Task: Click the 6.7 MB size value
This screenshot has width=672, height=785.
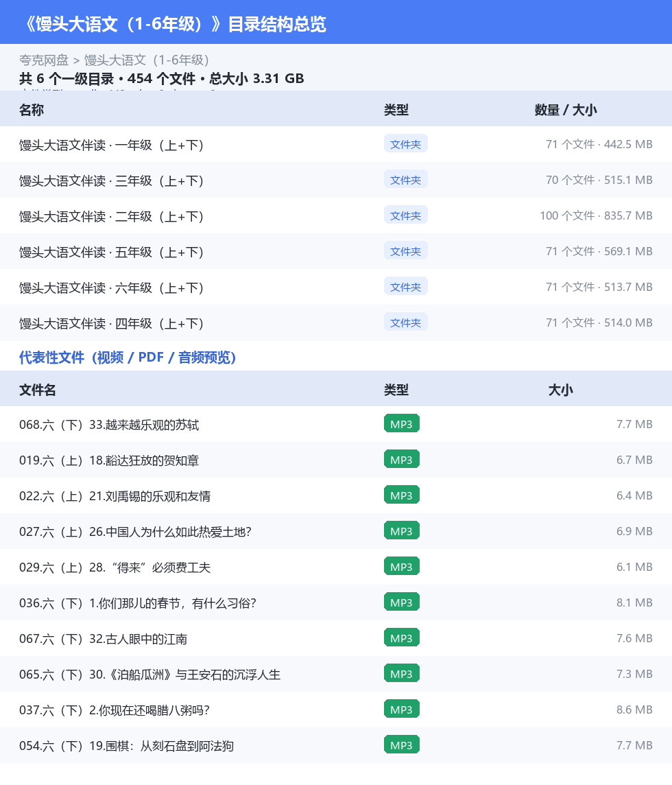Action: click(634, 460)
